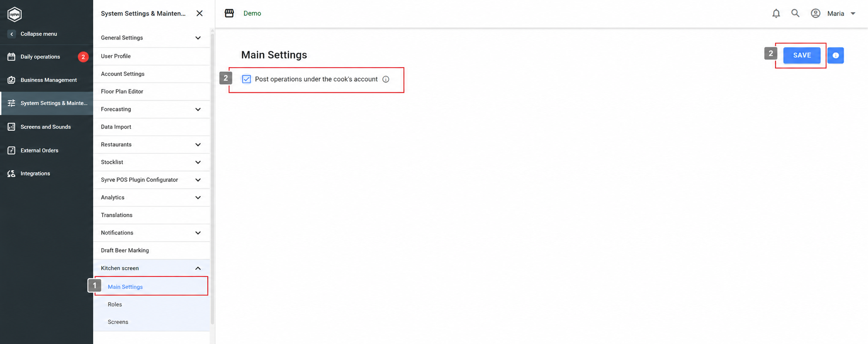Image resolution: width=868 pixels, height=344 pixels.
Task: Open User Profile settings
Action: click(152, 56)
